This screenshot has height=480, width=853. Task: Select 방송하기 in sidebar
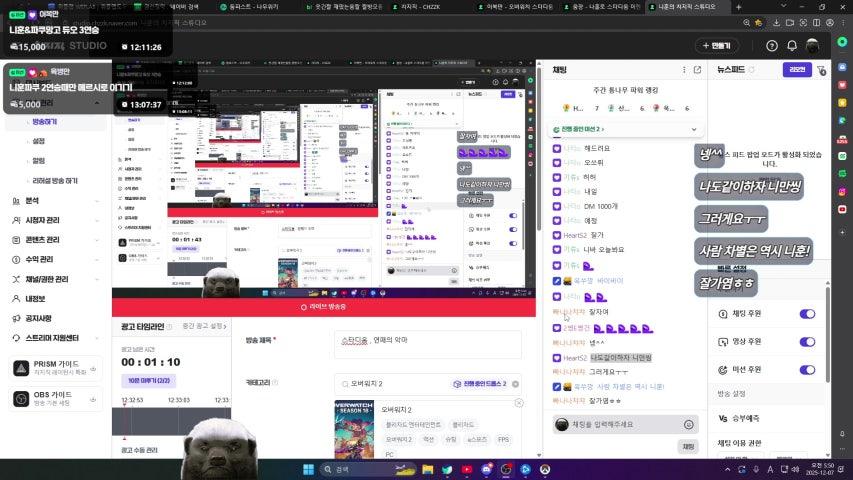pyautogui.click(x=45, y=122)
